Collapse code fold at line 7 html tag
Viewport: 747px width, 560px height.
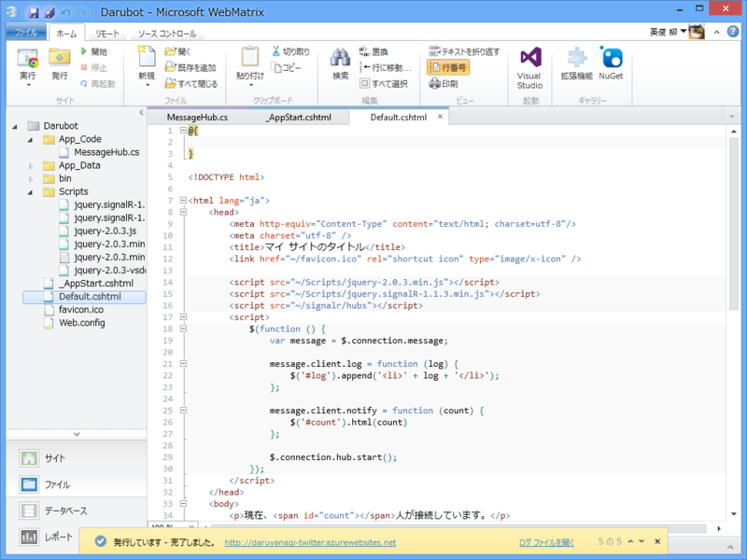click(x=183, y=201)
